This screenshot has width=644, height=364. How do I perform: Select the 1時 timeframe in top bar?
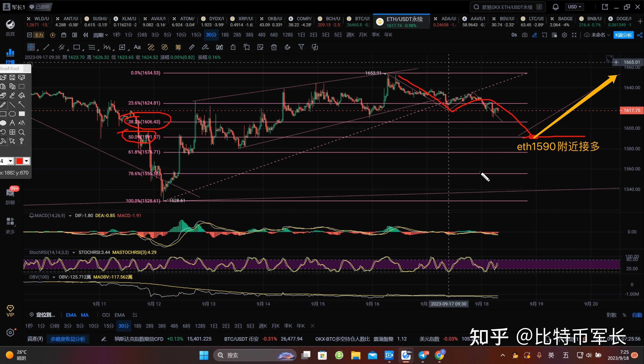point(225,35)
